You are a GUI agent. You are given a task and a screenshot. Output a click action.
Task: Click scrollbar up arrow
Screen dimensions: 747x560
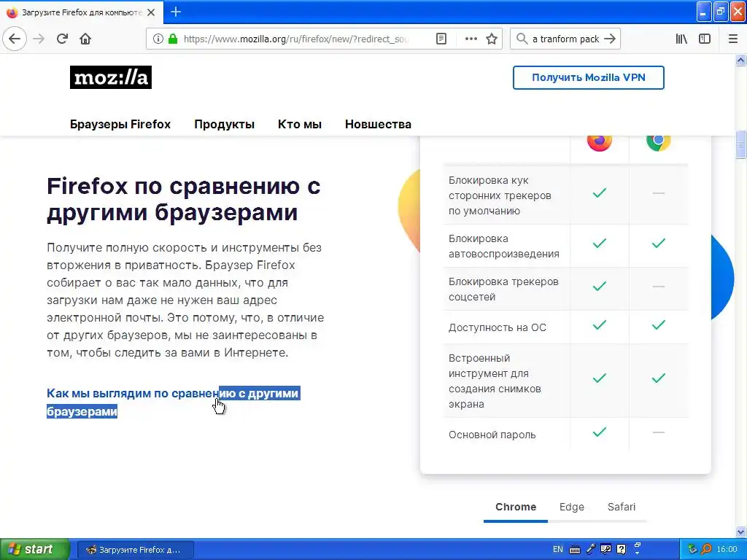[741, 60]
